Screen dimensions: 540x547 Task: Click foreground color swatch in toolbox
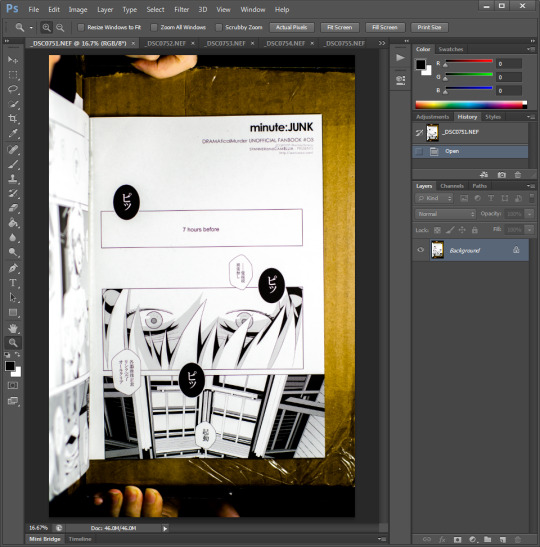click(x=10, y=366)
